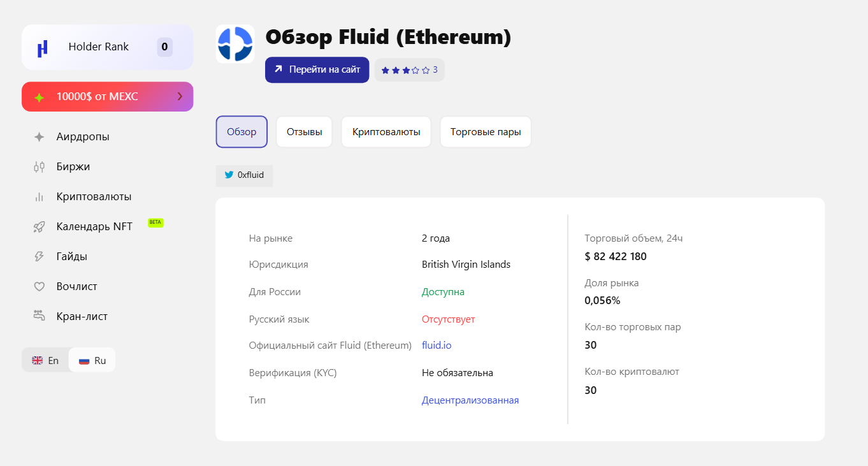Click the Гайды lightning icon
Viewport: 868px width, 466px height.
(x=39, y=257)
